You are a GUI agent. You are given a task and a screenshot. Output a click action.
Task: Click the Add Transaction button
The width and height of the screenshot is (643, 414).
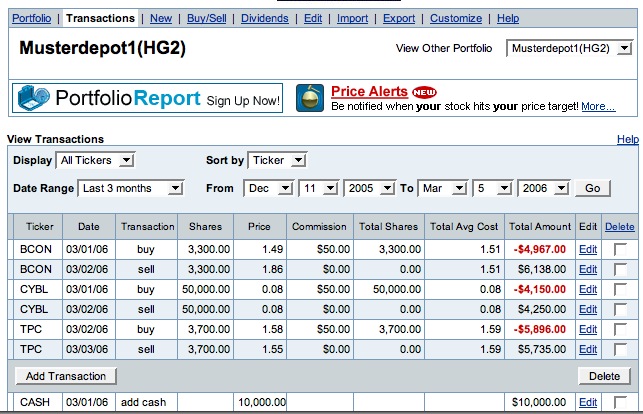67,376
